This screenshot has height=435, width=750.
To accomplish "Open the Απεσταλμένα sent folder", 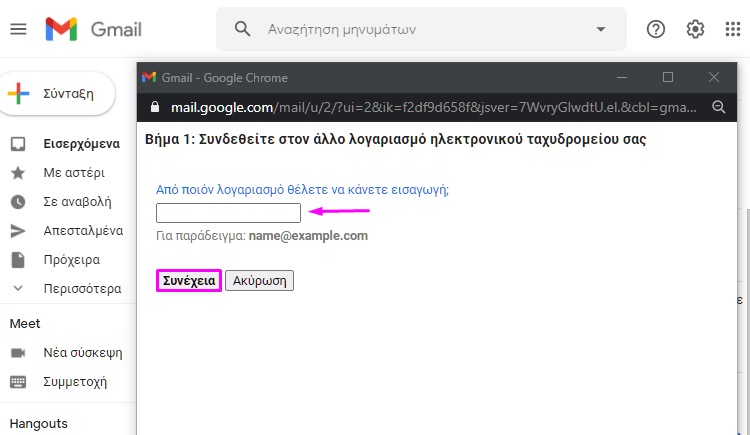I will [x=83, y=231].
